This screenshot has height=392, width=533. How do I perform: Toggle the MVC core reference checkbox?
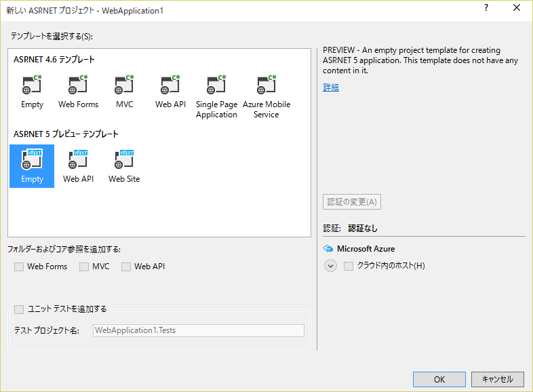pos(84,267)
